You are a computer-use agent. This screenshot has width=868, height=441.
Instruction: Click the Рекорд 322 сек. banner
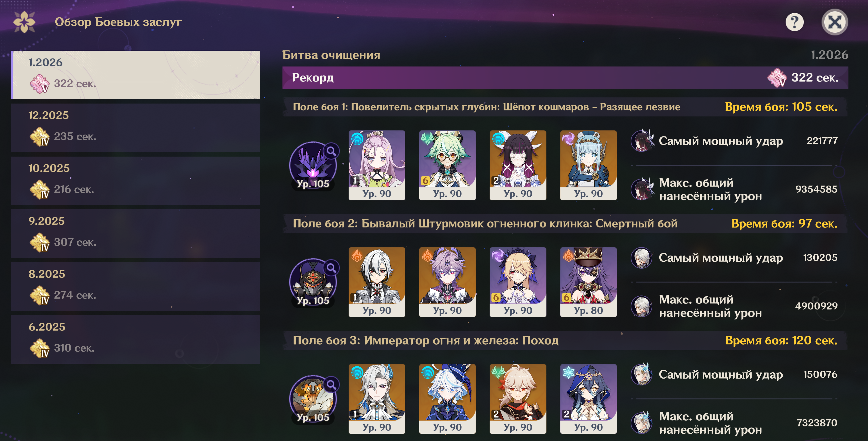(565, 78)
